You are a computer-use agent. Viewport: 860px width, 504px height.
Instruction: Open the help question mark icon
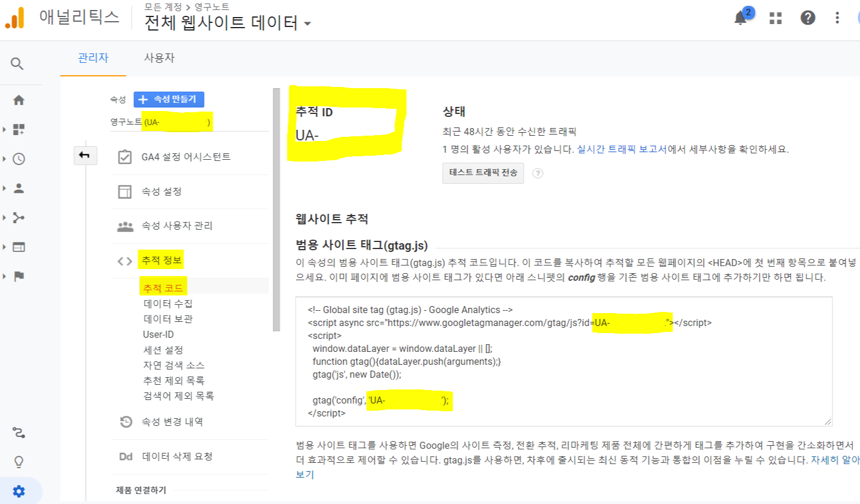(808, 18)
